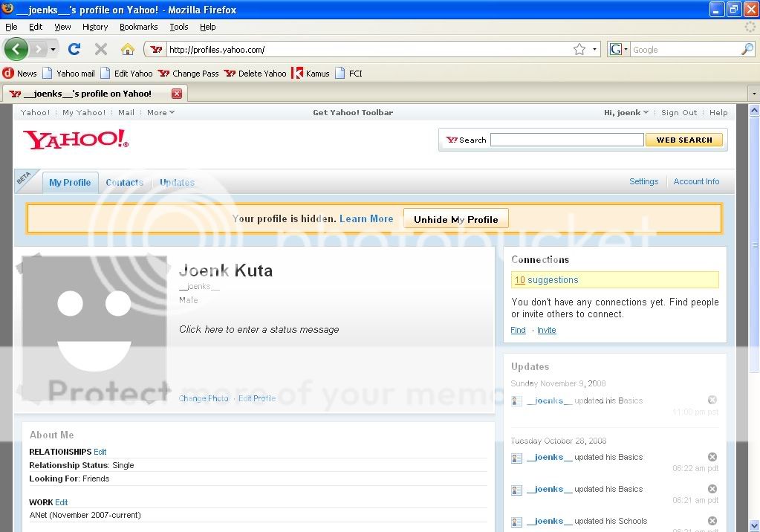The image size is (760, 532).
Task: Go back using the green Back arrow
Action: click(16, 49)
